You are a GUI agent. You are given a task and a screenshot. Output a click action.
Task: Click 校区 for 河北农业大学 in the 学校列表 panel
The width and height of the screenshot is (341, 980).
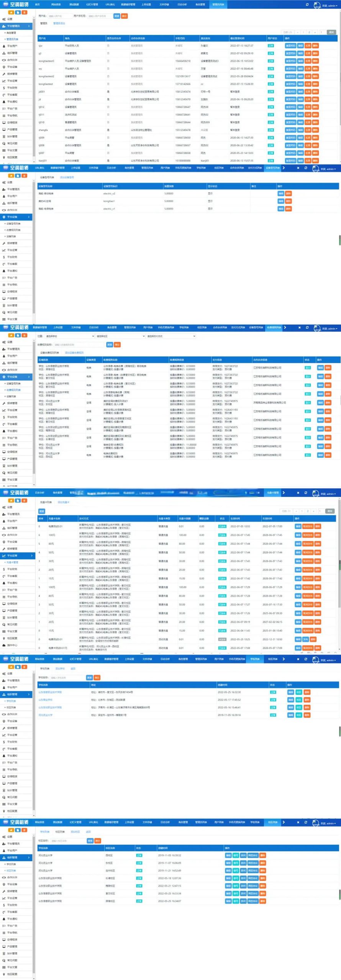coord(299,715)
